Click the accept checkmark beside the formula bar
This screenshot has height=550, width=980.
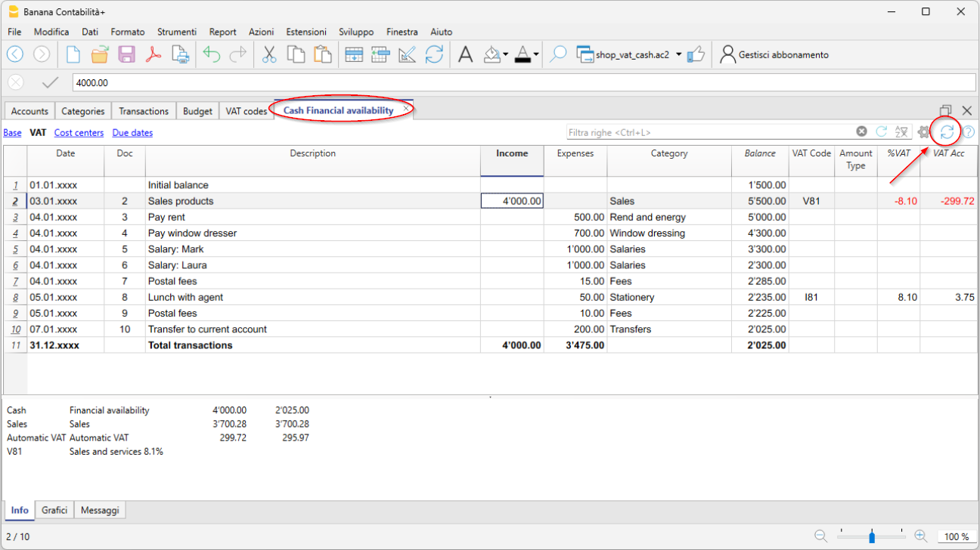click(x=50, y=82)
